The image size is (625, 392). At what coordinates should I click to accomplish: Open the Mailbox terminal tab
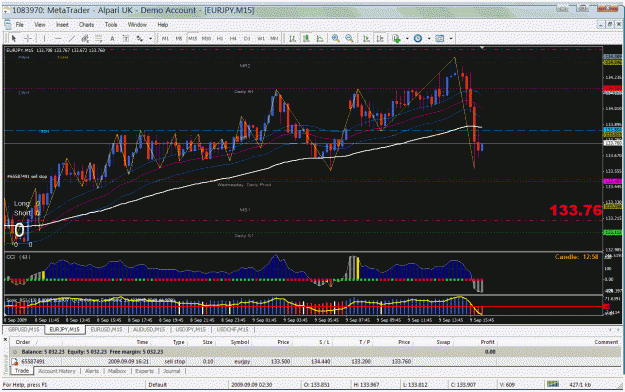point(117,371)
